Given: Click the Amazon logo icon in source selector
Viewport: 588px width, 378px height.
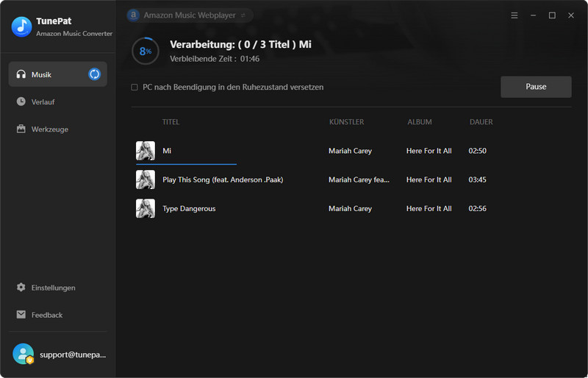Looking at the screenshot, I should [134, 15].
